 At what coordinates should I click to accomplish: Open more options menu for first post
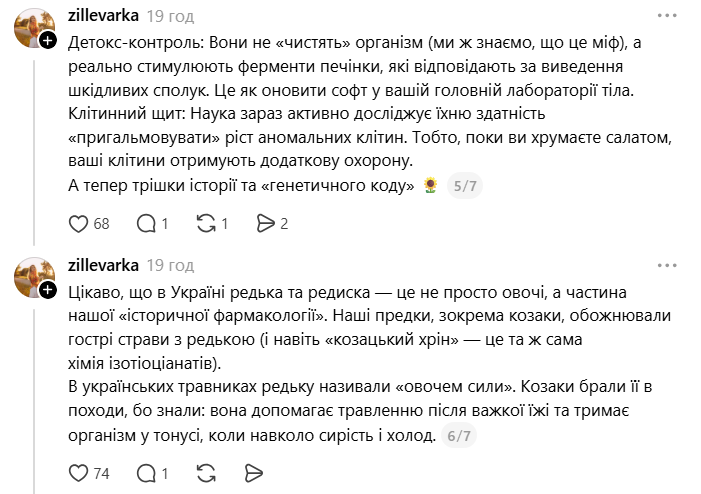point(663,17)
